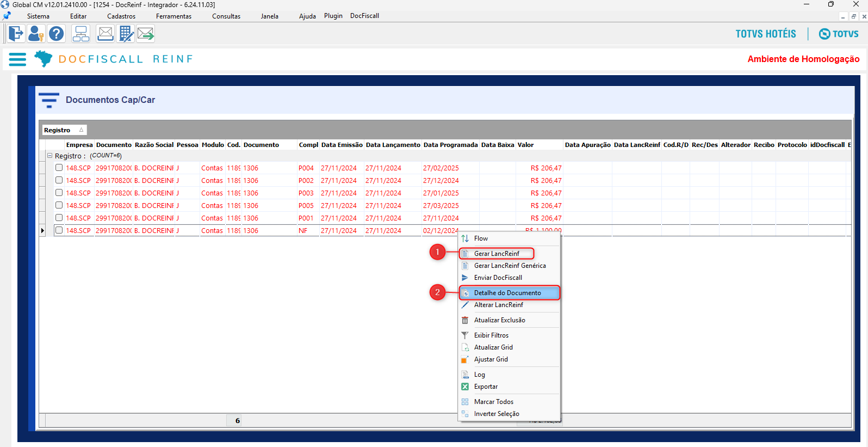Open the Janela menu
Screen dimensions: 868x447
pyautogui.click(x=270, y=16)
